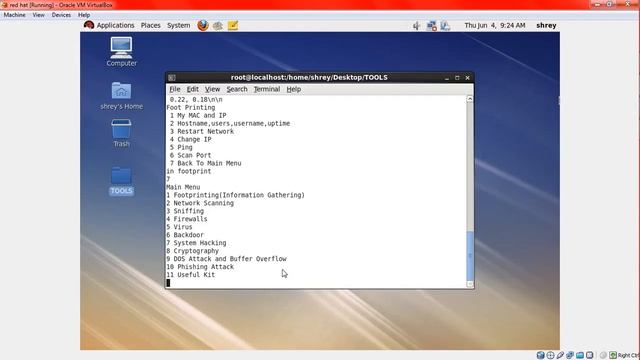Click the VirtualBox host key indicator icon

(x=613, y=355)
